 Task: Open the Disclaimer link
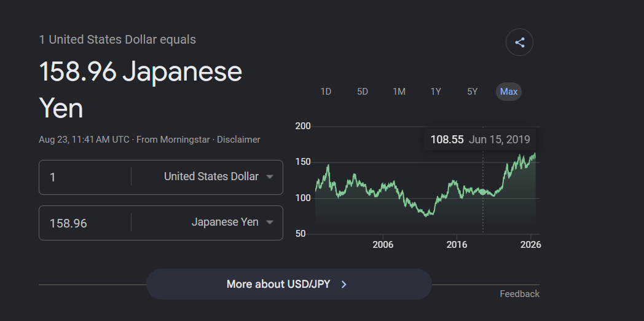238,140
